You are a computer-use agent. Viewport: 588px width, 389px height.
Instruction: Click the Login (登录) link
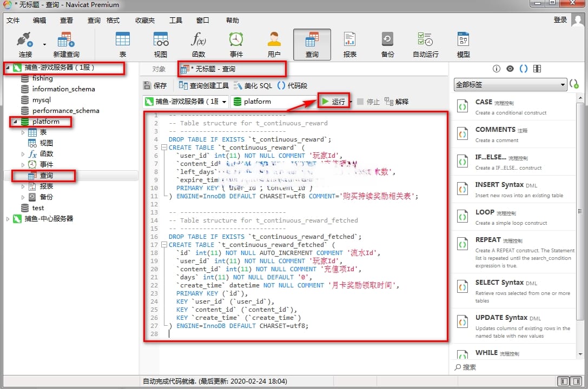click(x=560, y=20)
